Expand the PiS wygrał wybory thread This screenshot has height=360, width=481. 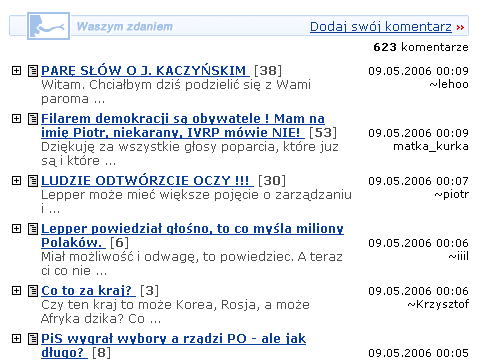[16, 338]
